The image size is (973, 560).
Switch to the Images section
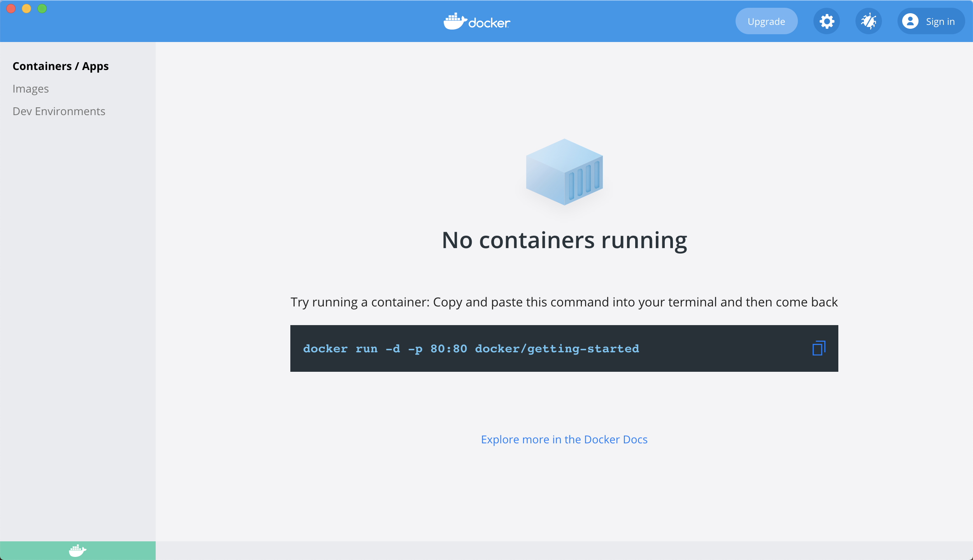(30, 89)
